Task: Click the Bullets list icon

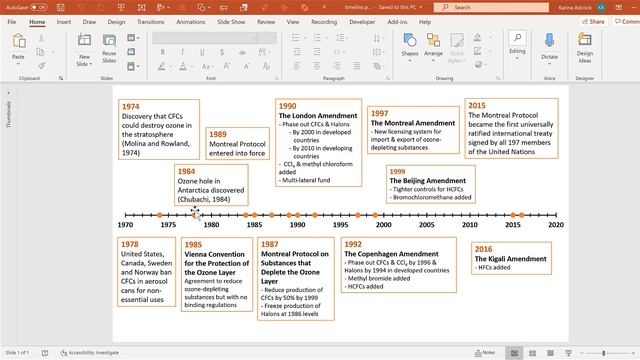Action: tap(296, 38)
